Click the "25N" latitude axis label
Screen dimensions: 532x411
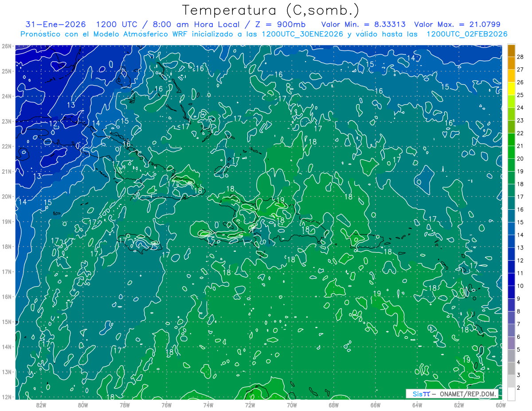coord(6,71)
